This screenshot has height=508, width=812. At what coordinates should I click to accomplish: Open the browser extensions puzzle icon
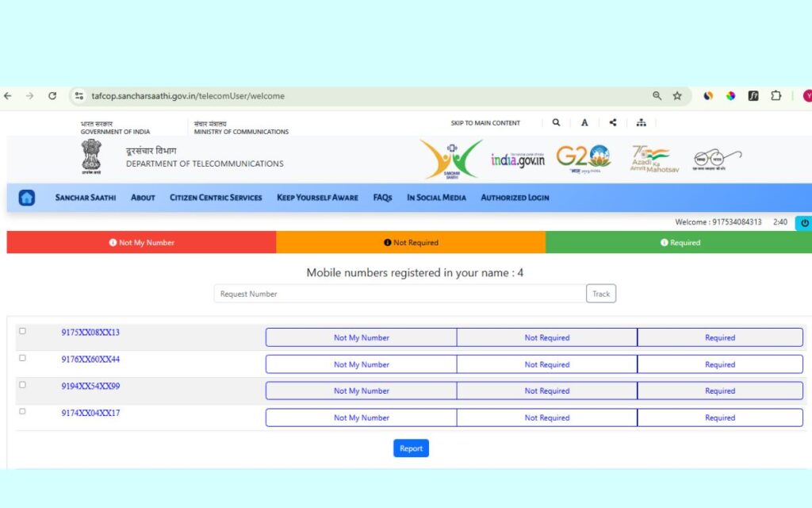click(x=776, y=96)
